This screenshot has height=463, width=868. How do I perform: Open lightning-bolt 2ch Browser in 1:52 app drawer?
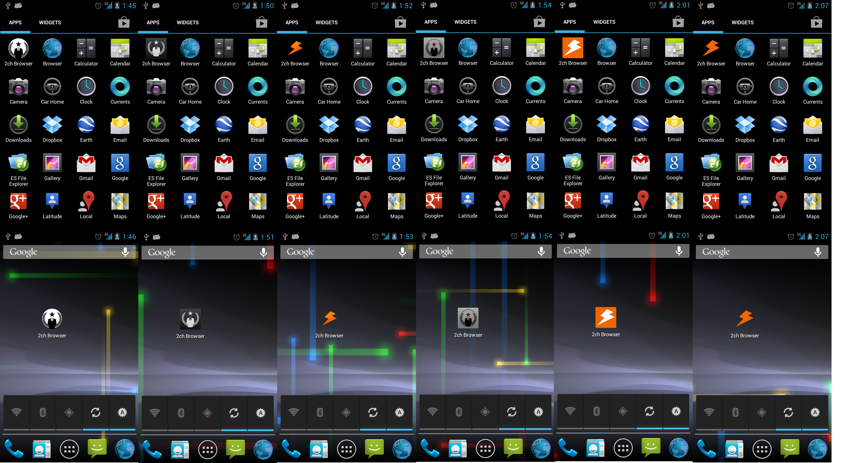[x=295, y=52]
